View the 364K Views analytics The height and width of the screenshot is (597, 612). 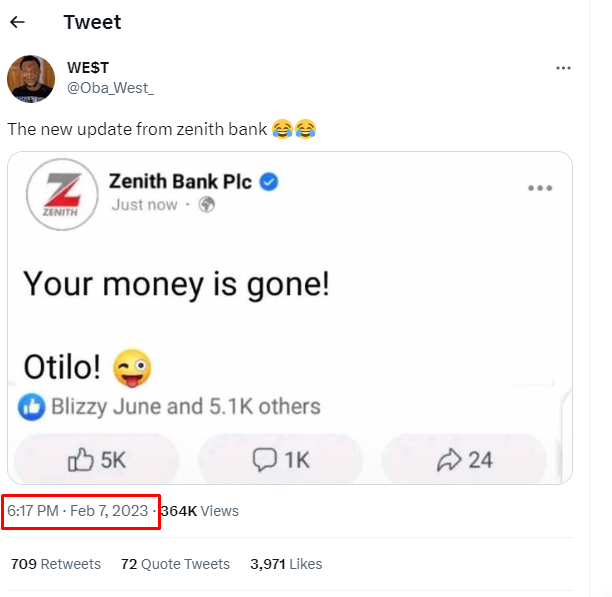tap(199, 511)
